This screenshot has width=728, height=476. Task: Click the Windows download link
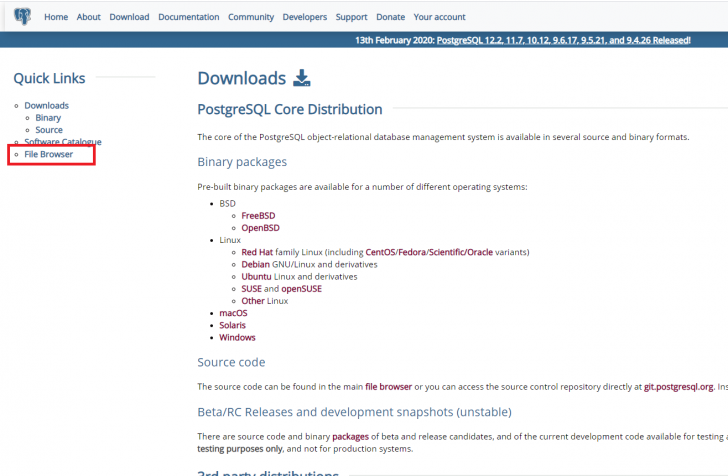pos(237,337)
